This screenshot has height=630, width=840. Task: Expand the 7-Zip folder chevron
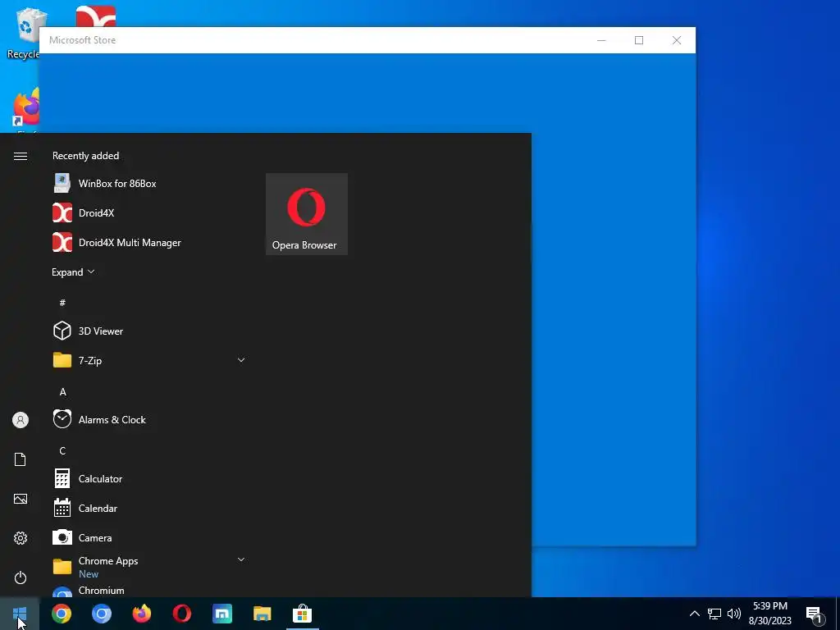pos(241,360)
